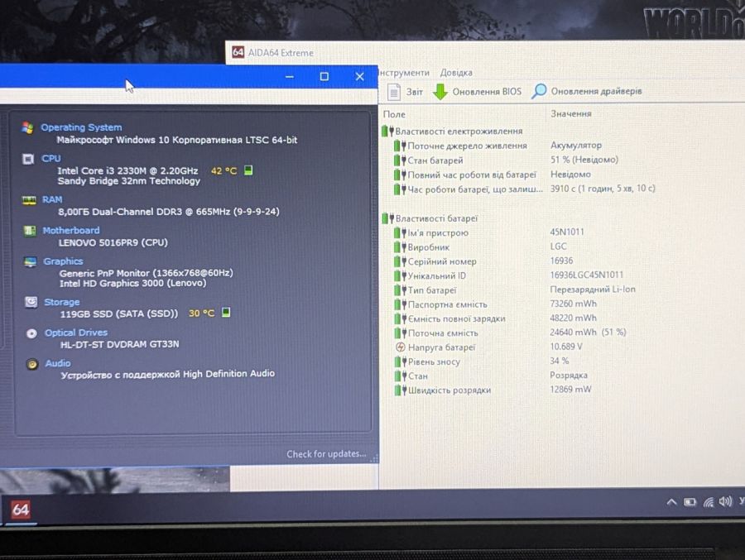The width and height of the screenshot is (745, 560).
Task: Click the RAM link in Speccy
Action: (x=52, y=199)
